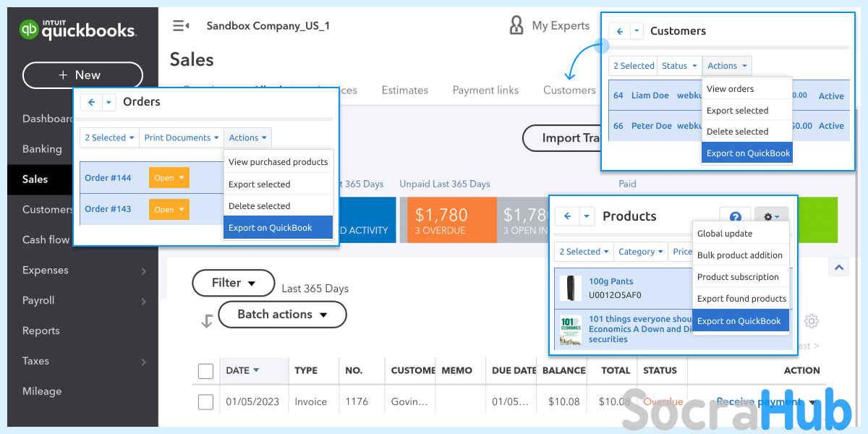Choose Delete selected in Orders menu
The height and width of the screenshot is (434, 868).
pyautogui.click(x=278, y=206)
